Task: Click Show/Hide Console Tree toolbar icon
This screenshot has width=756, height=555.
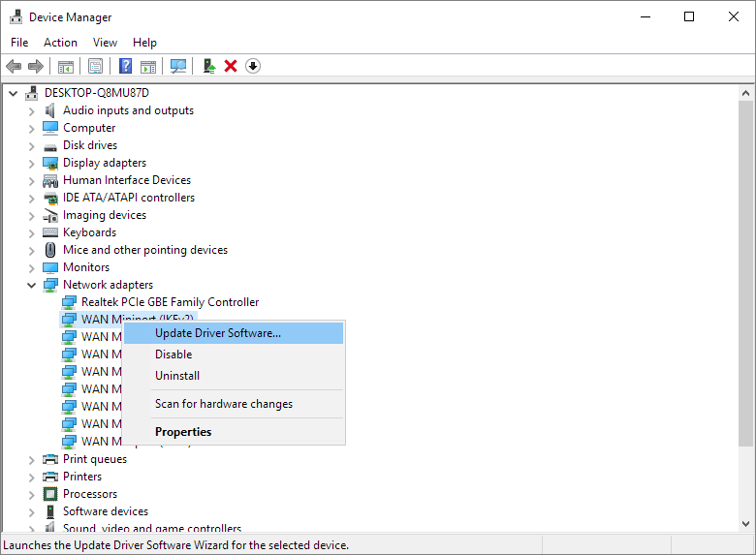Action: click(x=66, y=66)
